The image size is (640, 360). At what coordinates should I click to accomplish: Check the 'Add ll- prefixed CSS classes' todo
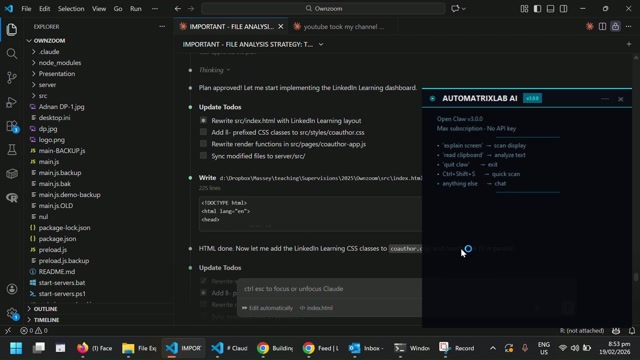pos(203,132)
